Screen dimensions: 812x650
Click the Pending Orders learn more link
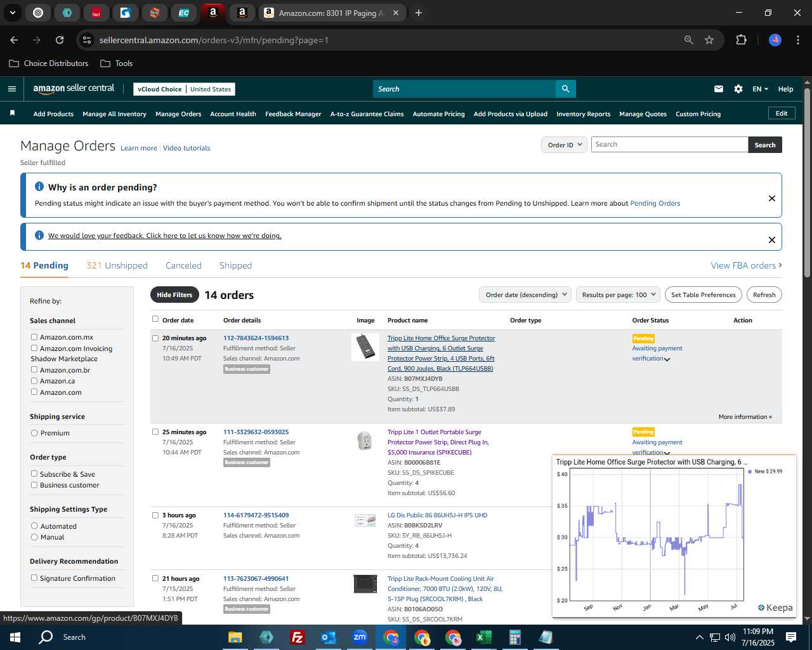[655, 203]
